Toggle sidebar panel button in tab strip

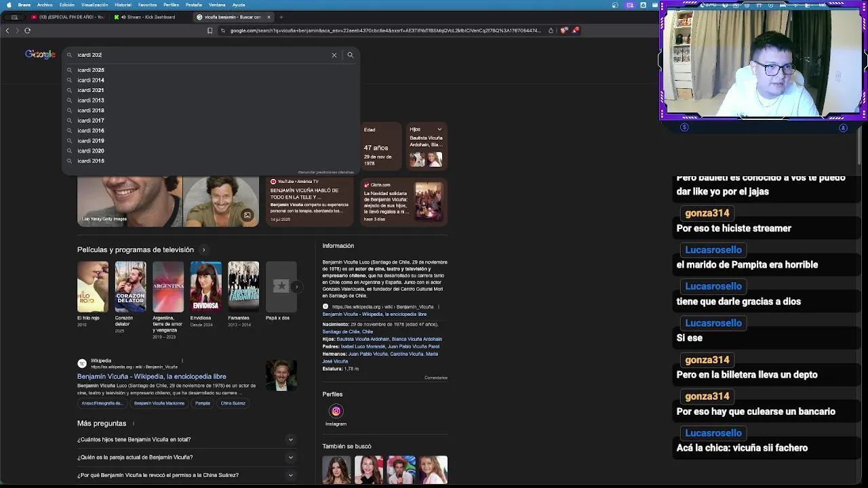point(14,17)
